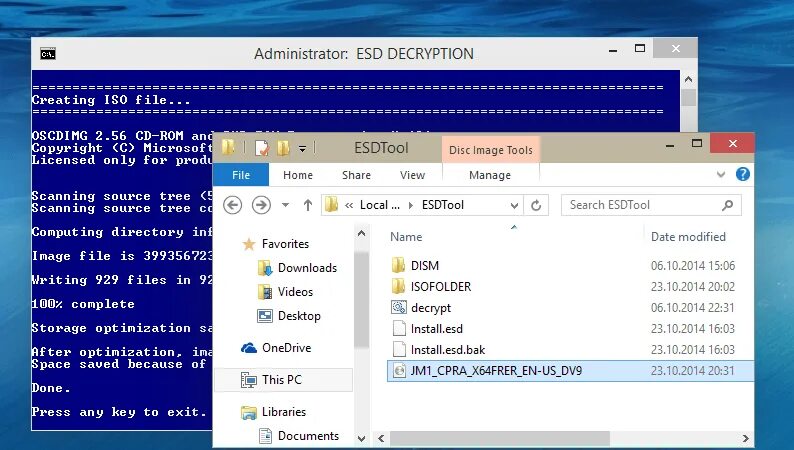
Task: Select the ISOFOLDER folder
Action: click(441, 287)
